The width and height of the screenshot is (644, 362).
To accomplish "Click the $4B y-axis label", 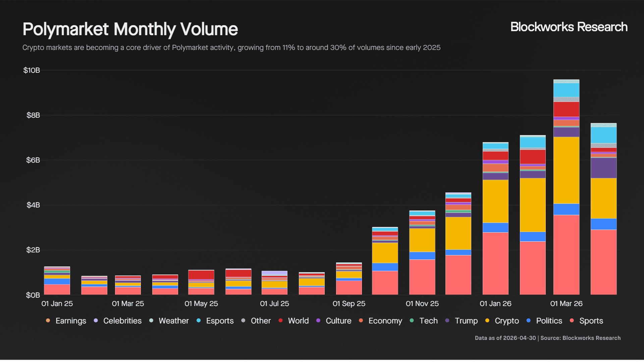I will point(33,205).
